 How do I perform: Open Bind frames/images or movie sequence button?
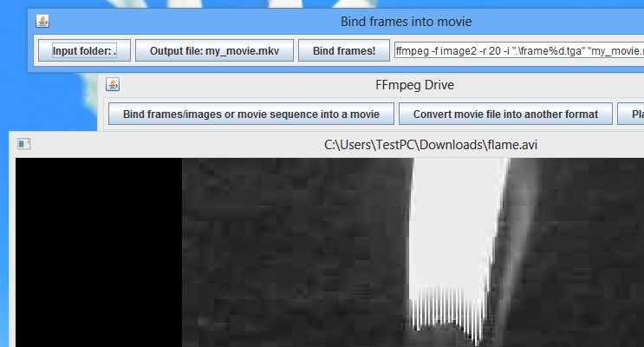tap(251, 114)
